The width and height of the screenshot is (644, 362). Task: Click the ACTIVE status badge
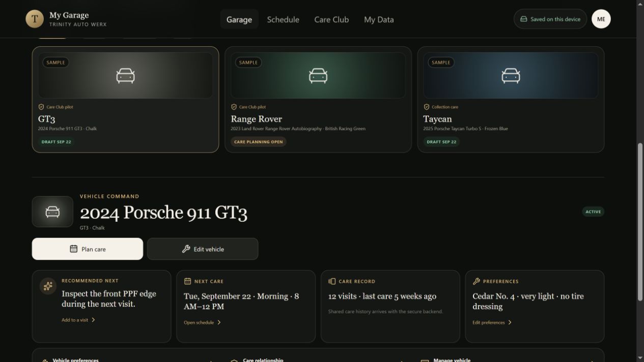[x=593, y=212]
